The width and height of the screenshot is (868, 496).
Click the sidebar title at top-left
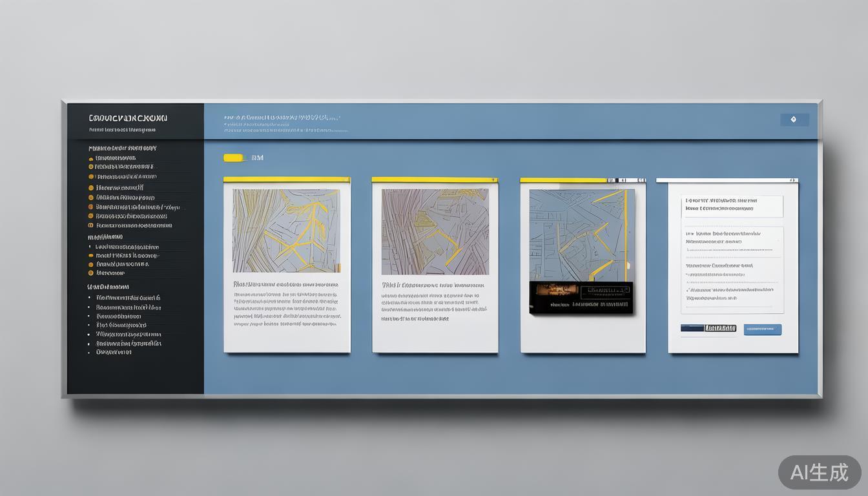pos(128,118)
